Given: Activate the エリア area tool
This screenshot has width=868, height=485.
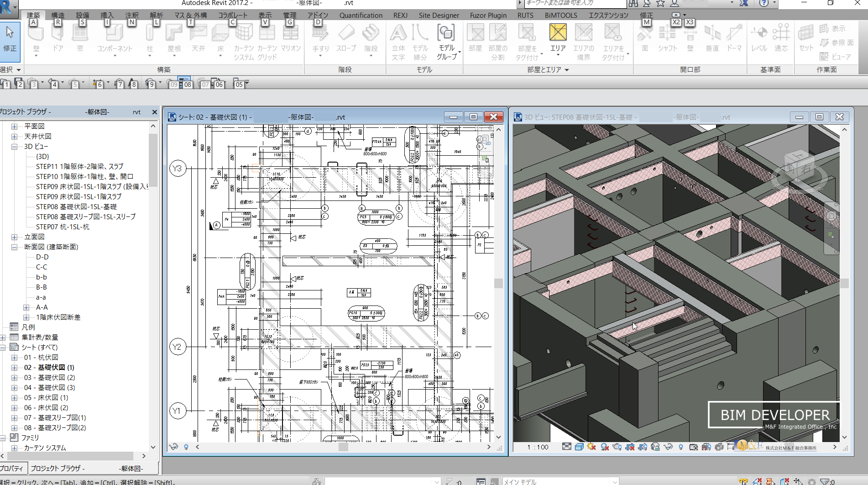Looking at the screenshot, I should [558, 40].
